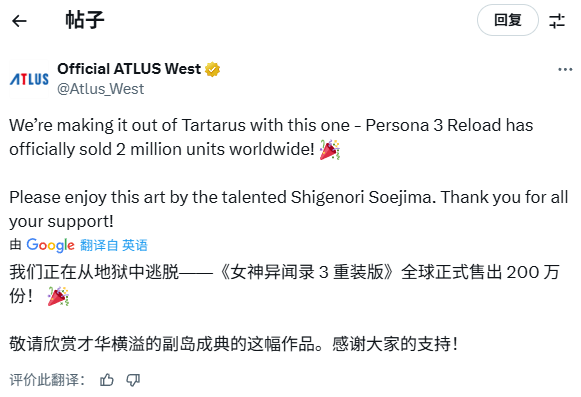Open the reply sort sliders icon
This screenshot has height=397, width=581.
coord(557,21)
